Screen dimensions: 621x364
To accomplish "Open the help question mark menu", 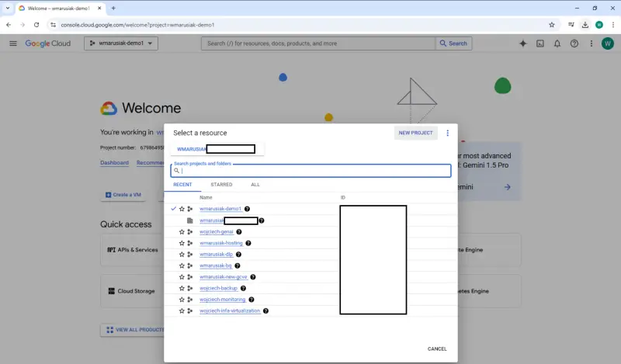I will coord(574,43).
